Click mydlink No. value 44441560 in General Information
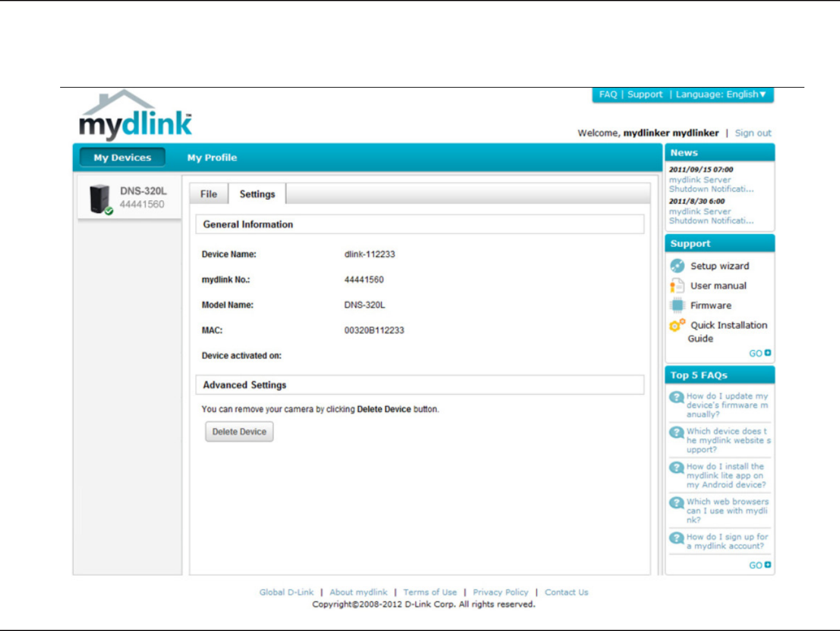Screen dimensions: 840x631 coord(364,280)
